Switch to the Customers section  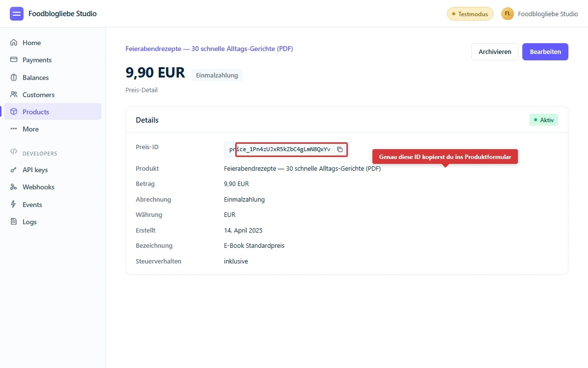click(x=38, y=94)
